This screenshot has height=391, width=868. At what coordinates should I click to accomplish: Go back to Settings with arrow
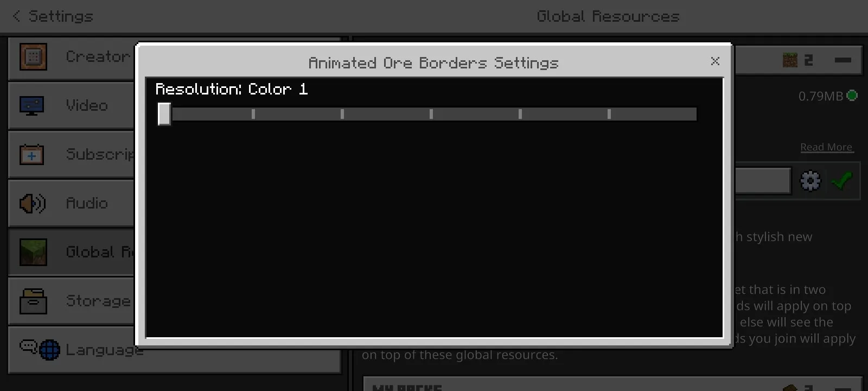(16, 16)
